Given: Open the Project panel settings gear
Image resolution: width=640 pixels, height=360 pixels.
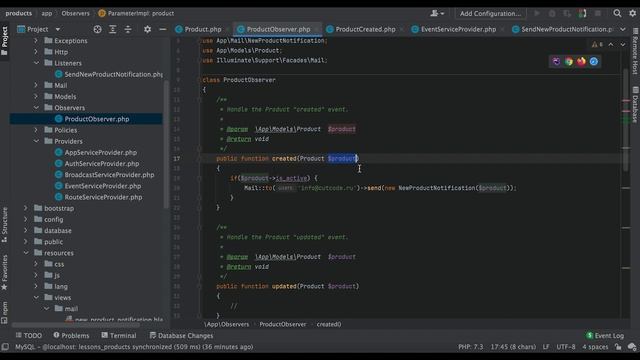Looking at the screenshot, I should (x=147, y=29).
